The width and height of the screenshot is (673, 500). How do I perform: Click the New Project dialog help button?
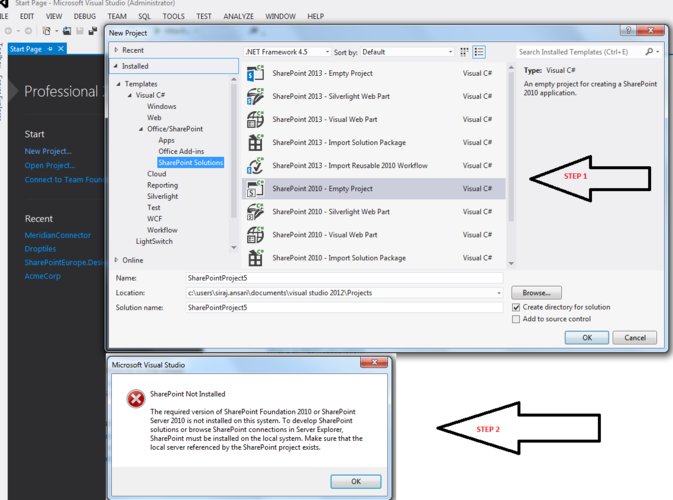(x=628, y=30)
